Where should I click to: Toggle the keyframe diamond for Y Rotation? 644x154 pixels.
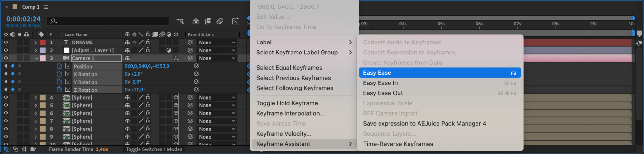(x=13, y=82)
